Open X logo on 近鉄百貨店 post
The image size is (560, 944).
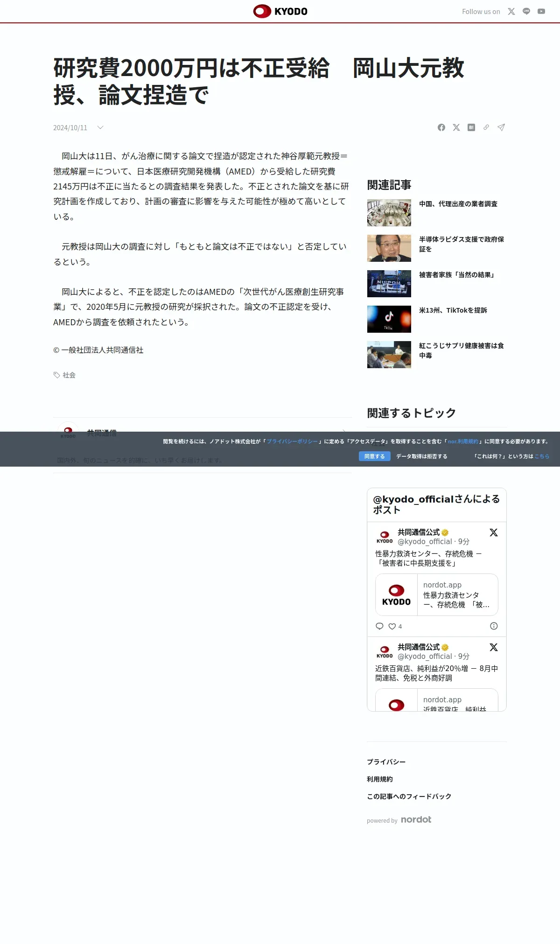coord(494,647)
